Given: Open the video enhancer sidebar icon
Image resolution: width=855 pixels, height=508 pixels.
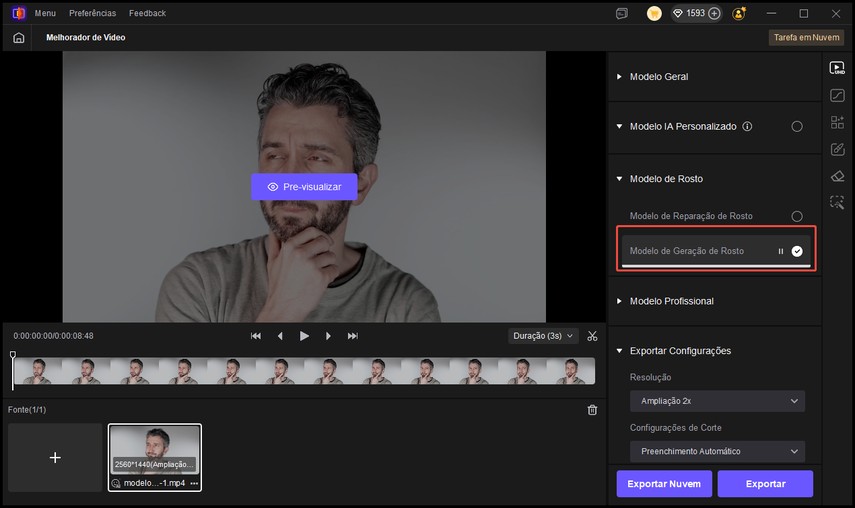Looking at the screenshot, I should pyautogui.click(x=837, y=68).
